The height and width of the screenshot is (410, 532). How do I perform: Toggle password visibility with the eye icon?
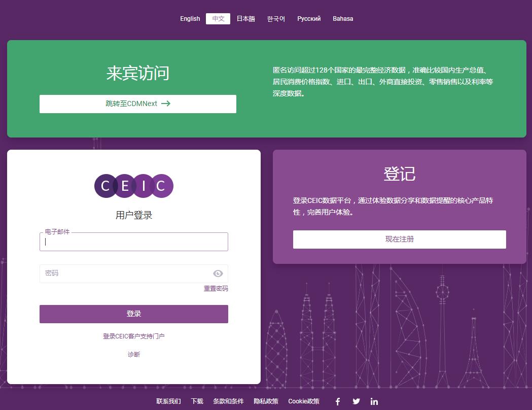[218, 274]
